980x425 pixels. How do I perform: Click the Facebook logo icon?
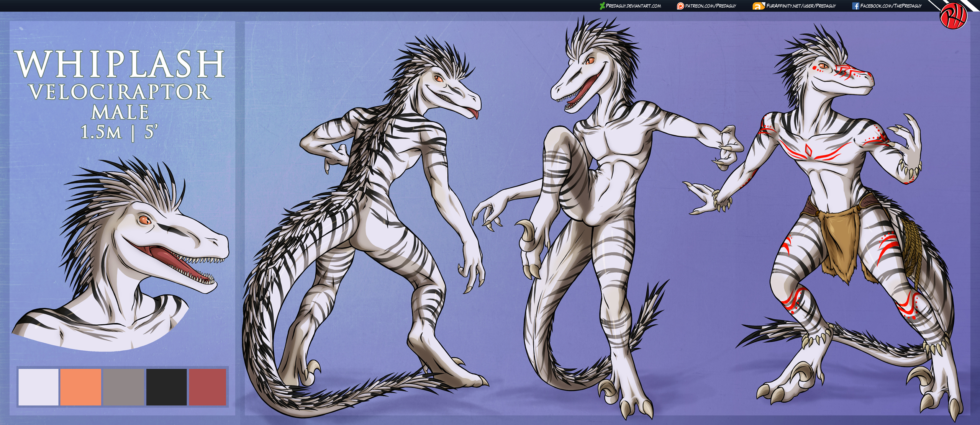(855, 6)
